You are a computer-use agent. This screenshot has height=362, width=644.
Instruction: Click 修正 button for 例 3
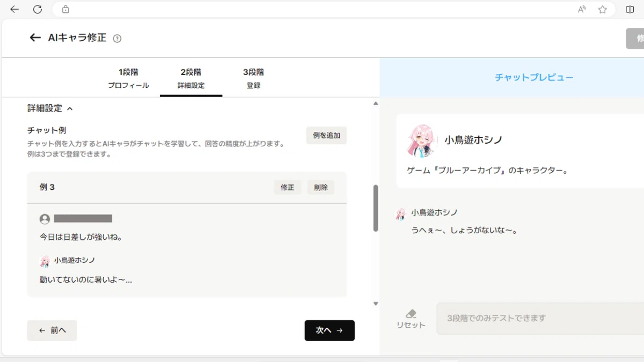(x=287, y=187)
